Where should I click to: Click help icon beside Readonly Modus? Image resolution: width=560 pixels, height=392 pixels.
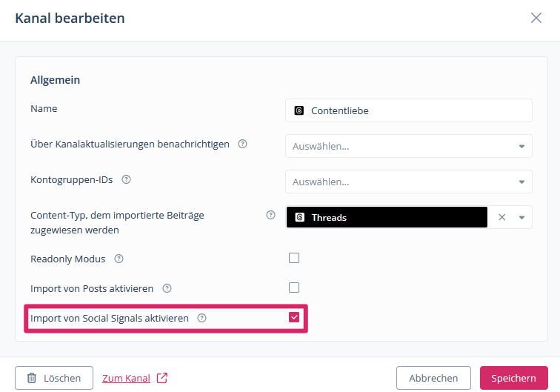pos(119,259)
